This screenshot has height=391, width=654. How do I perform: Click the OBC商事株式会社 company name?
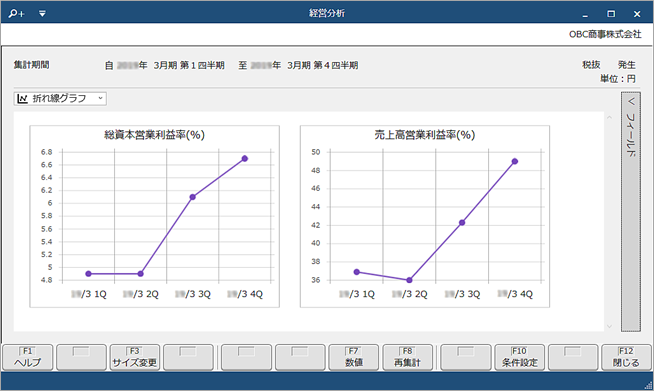click(x=605, y=34)
